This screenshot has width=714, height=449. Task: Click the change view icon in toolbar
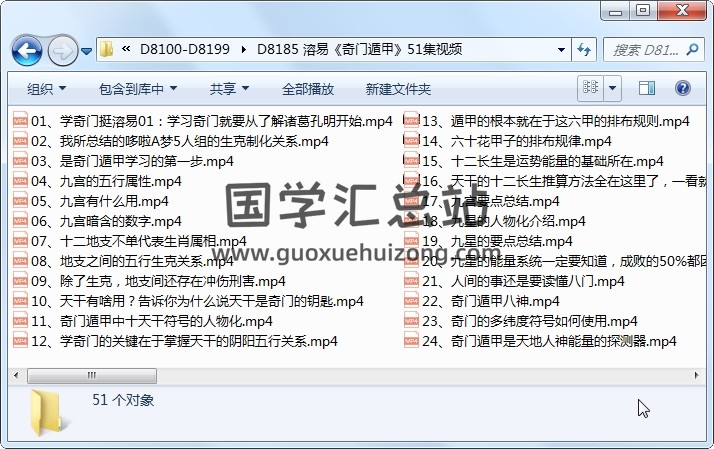(x=591, y=89)
